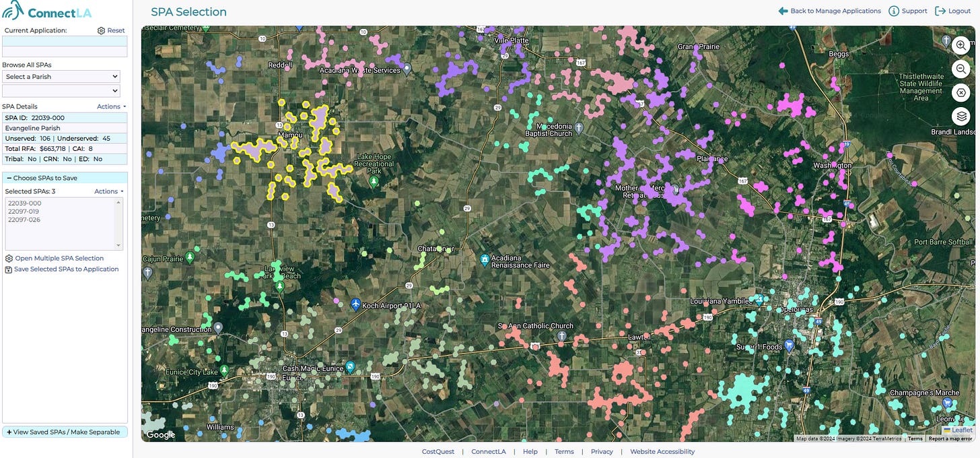Image resolution: width=980 pixels, height=458 pixels.
Task: Click the Tribal: No | CRN: No row
Action: [65, 159]
